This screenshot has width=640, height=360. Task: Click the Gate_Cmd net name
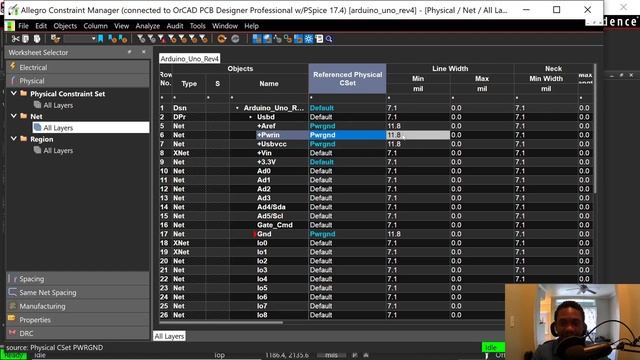coord(275,225)
